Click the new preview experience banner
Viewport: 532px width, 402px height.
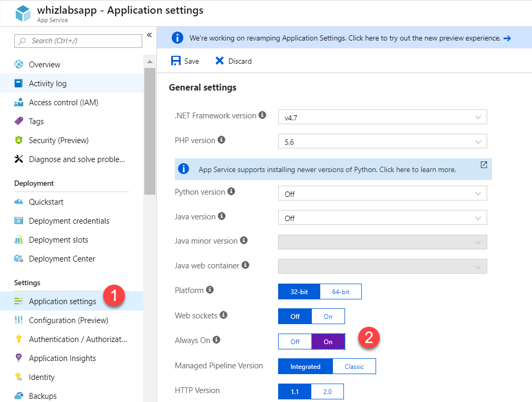pyautogui.click(x=344, y=38)
